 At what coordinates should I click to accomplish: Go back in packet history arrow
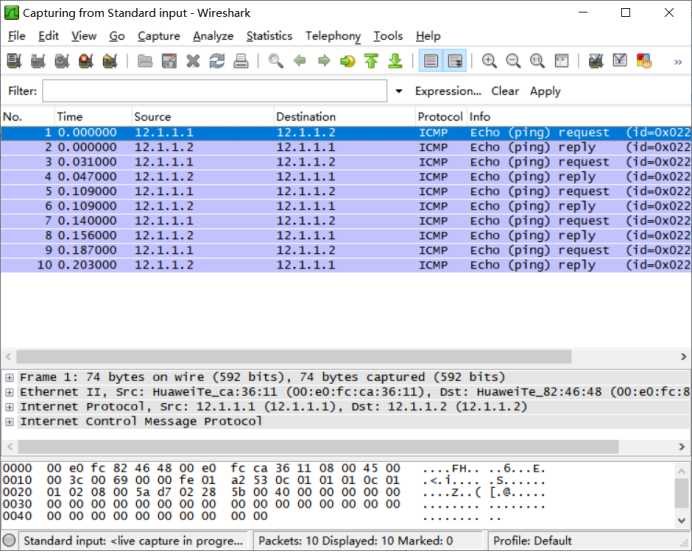point(300,60)
